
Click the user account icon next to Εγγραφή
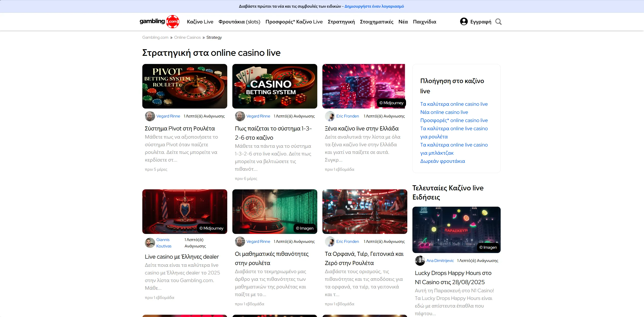click(x=464, y=22)
